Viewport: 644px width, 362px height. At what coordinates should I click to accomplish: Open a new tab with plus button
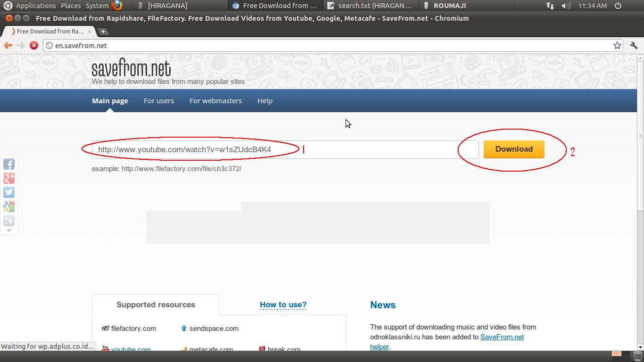[103, 32]
